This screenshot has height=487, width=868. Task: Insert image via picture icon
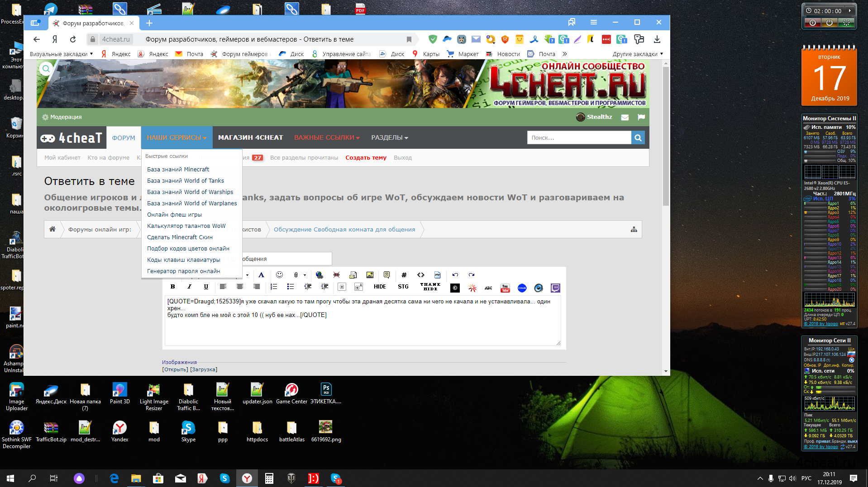(x=370, y=275)
